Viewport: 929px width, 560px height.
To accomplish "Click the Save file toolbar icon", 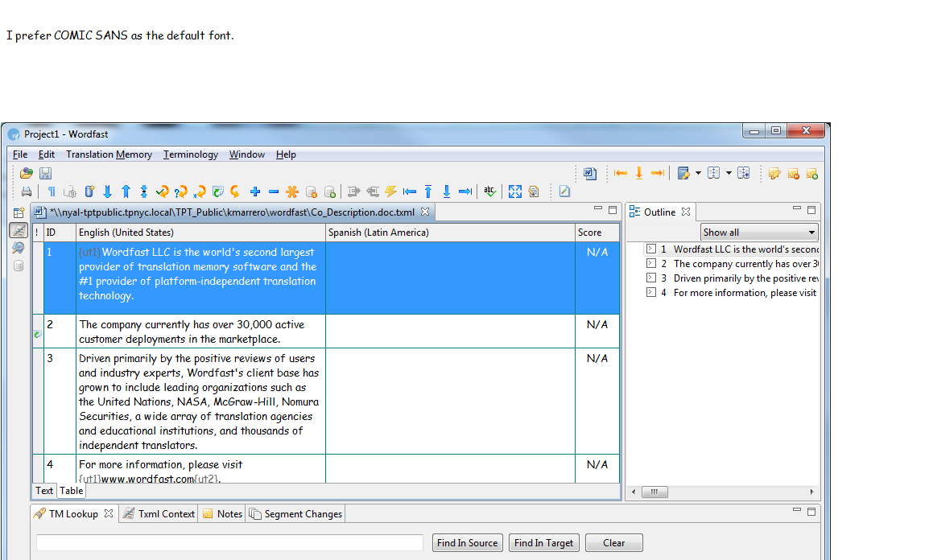I will point(46,173).
